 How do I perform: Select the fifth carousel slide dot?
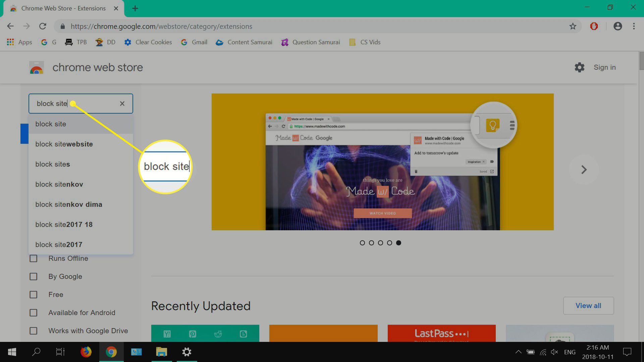[x=398, y=243]
